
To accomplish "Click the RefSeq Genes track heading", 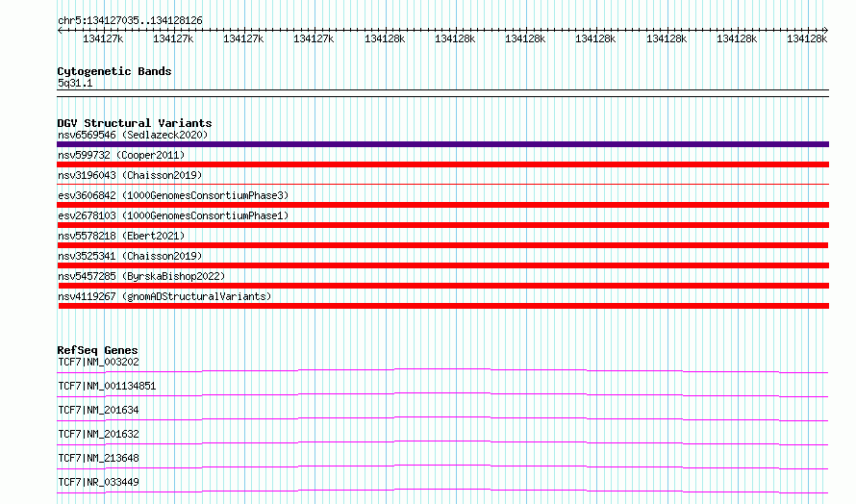I will [x=97, y=350].
